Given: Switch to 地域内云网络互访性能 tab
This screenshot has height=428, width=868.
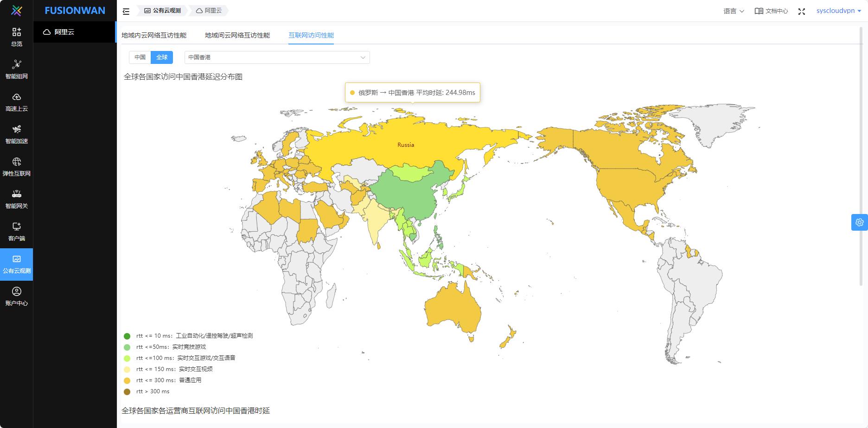Looking at the screenshot, I should click(x=154, y=35).
